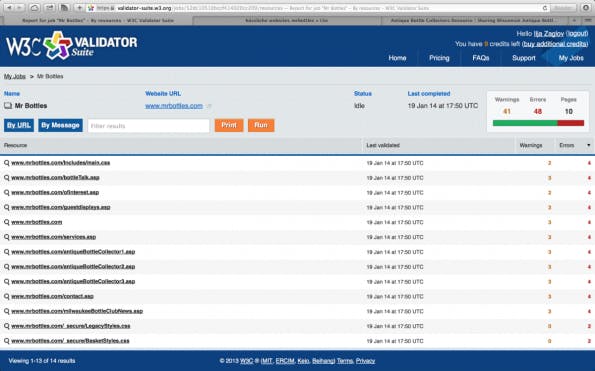The height and width of the screenshot is (371, 595).
Task: Click magnifier icon beside includes/main.css row
Action: click(6, 163)
